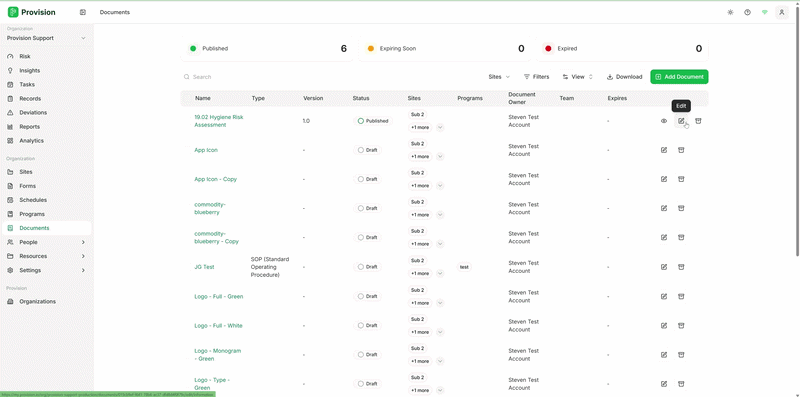Open the user profile avatar icon
Viewport: 800px width, 397px height.
(x=782, y=12)
